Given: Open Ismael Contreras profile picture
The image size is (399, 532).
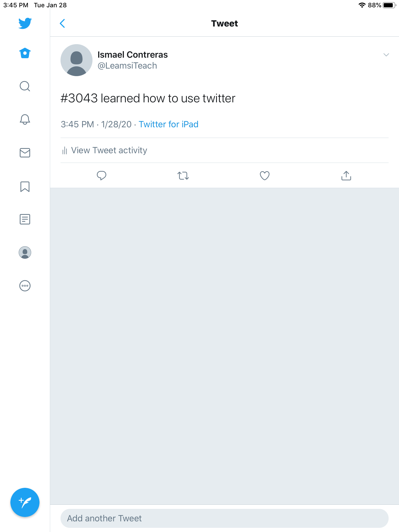Looking at the screenshot, I should pos(76,60).
